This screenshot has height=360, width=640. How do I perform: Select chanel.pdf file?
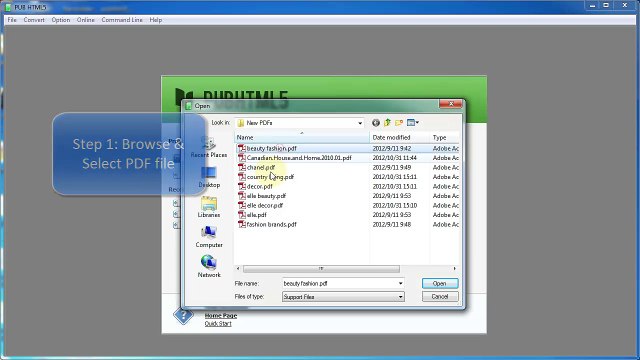click(261, 167)
